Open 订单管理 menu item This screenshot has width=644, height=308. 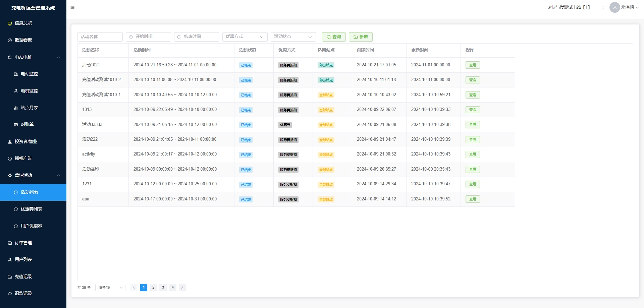click(33, 243)
